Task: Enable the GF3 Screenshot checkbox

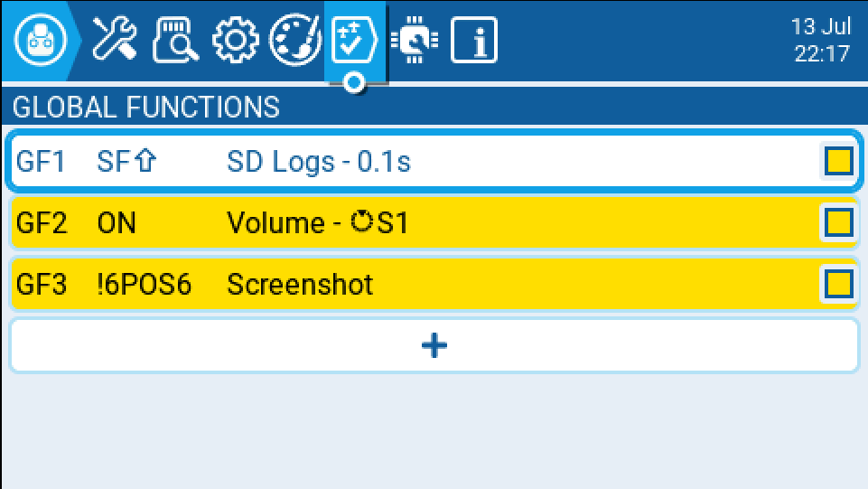Action: click(839, 284)
